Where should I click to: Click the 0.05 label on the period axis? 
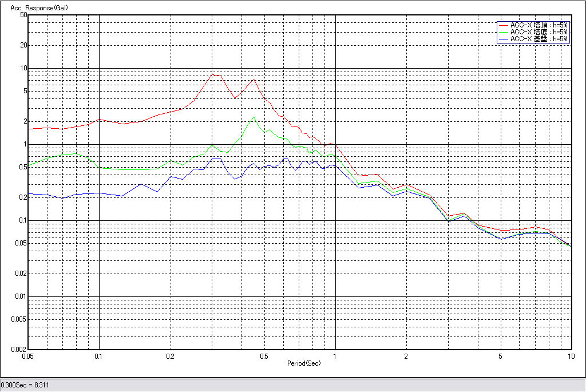pos(27,356)
